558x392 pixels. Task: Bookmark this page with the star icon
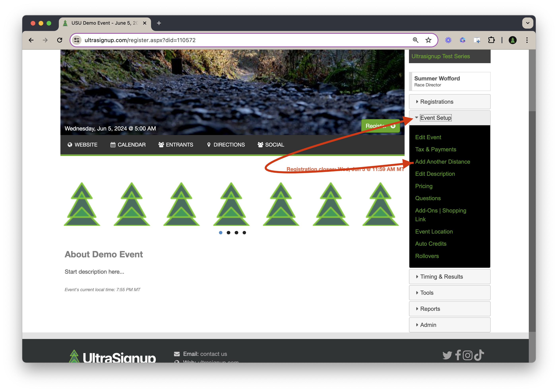tap(428, 40)
